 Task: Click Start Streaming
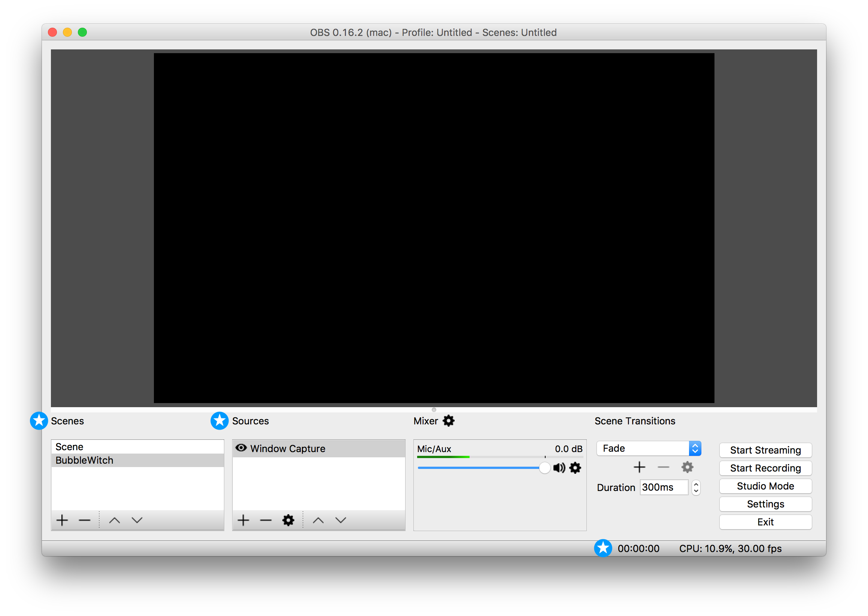[765, 450]
